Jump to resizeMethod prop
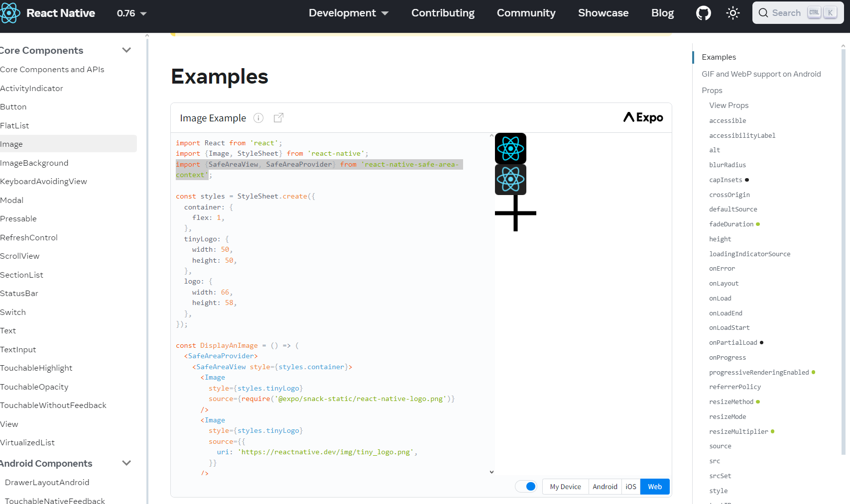The image size is (850, 504). (731, 402)
